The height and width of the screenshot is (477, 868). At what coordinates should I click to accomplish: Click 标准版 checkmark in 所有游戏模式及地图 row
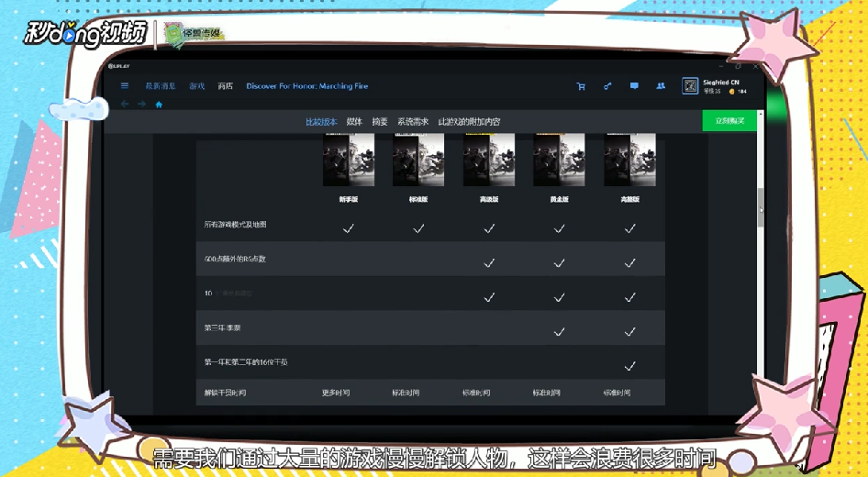click(x=418, y=228)
